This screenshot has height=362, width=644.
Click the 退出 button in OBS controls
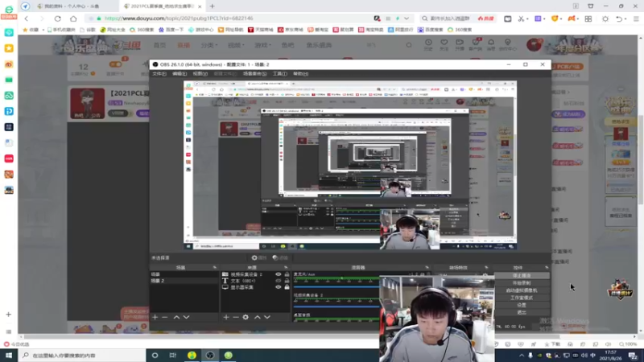click(x=522, y=313)
